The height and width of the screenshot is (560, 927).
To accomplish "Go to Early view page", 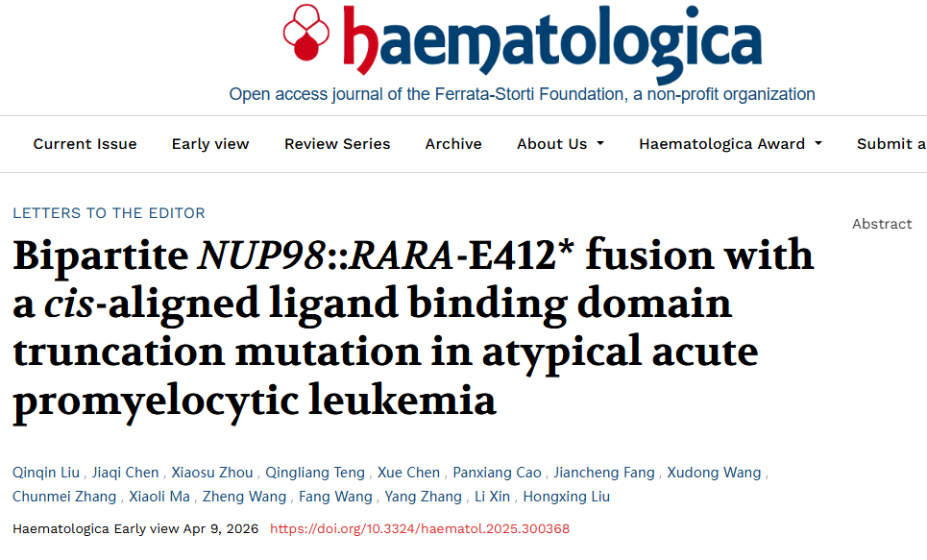I will click(210, 144).
